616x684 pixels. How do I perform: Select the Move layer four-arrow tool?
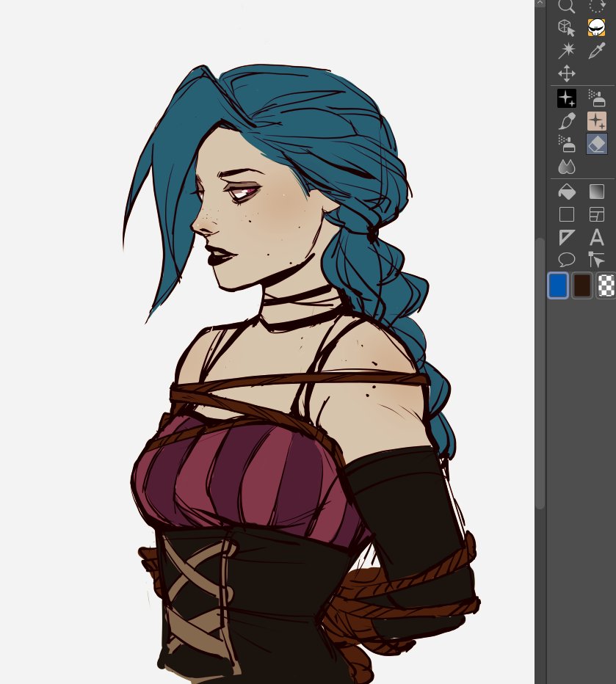566,73
